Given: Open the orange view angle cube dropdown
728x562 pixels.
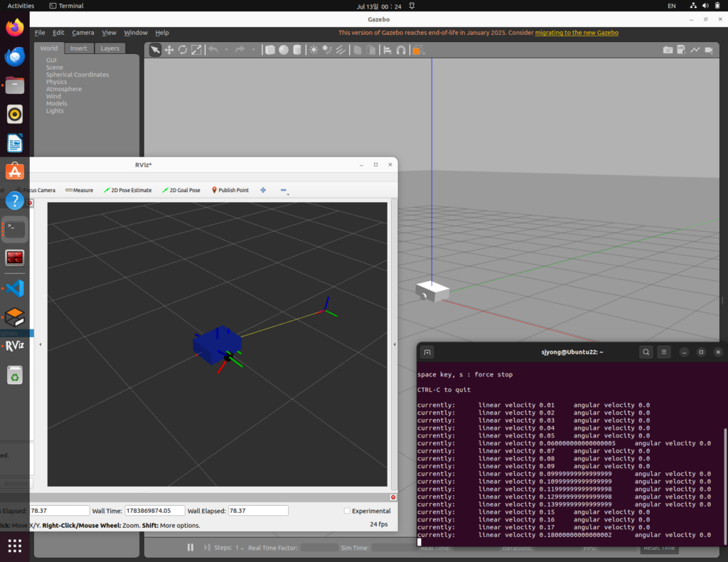Looking at the screenshot, I should 417,50.
